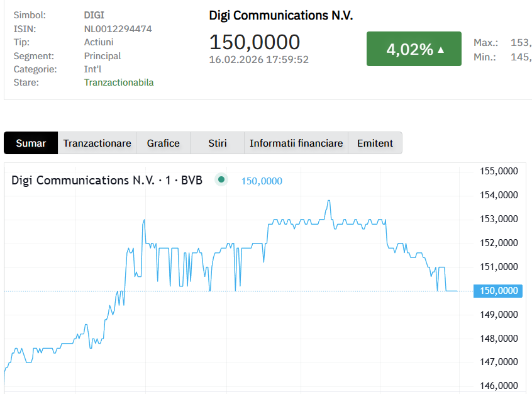Click the green market status dot in chart legend
Image resolution: width=532 pixels, height=394 pixels.
(x=221, y=180)
